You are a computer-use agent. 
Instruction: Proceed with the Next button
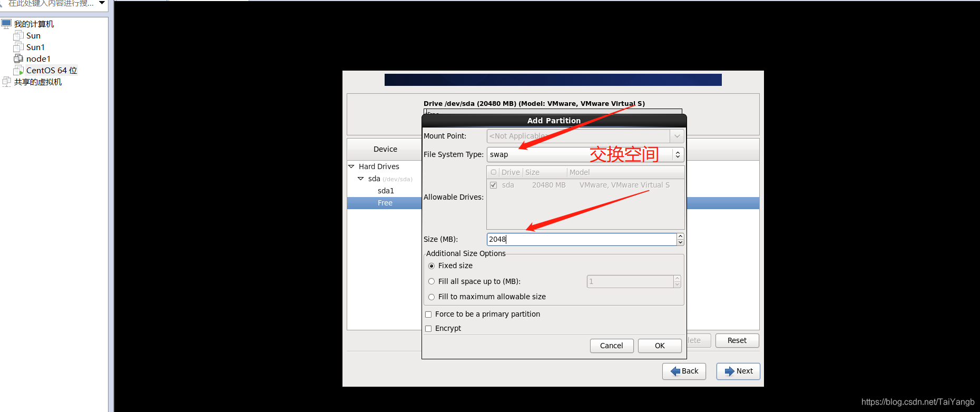coord(738,371)
